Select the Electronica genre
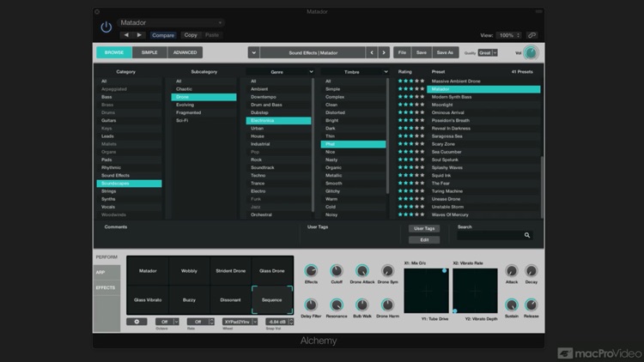 click(278, 121)
